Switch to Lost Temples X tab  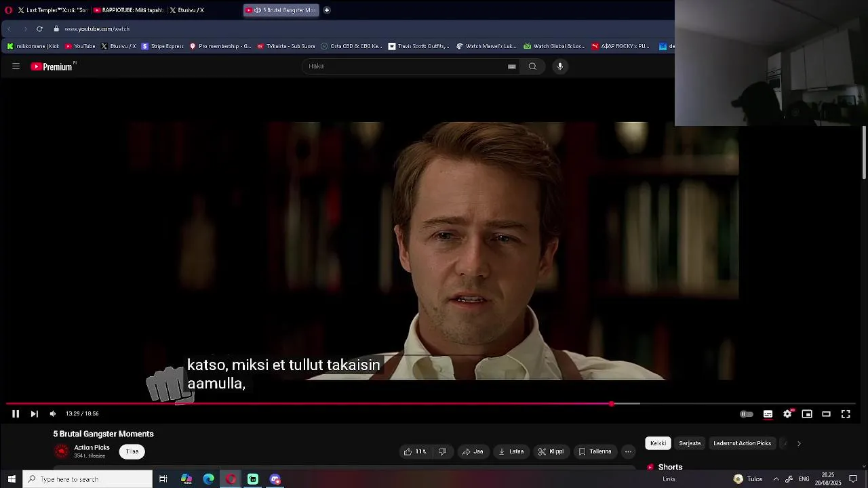click(53, 10)
